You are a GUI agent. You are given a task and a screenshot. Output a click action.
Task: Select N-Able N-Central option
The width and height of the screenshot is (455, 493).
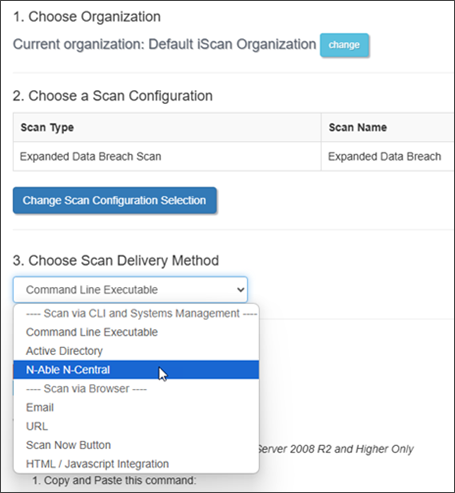(x=136, y=370)
